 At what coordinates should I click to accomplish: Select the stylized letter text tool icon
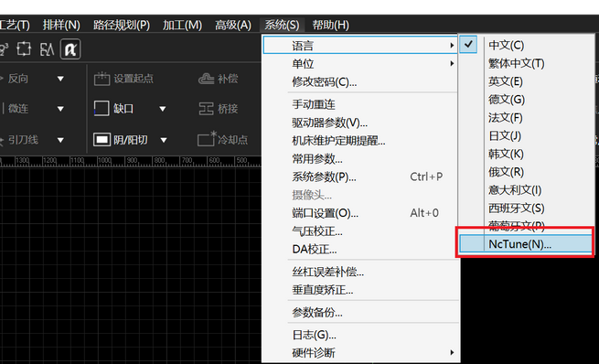tap(70, 49)
